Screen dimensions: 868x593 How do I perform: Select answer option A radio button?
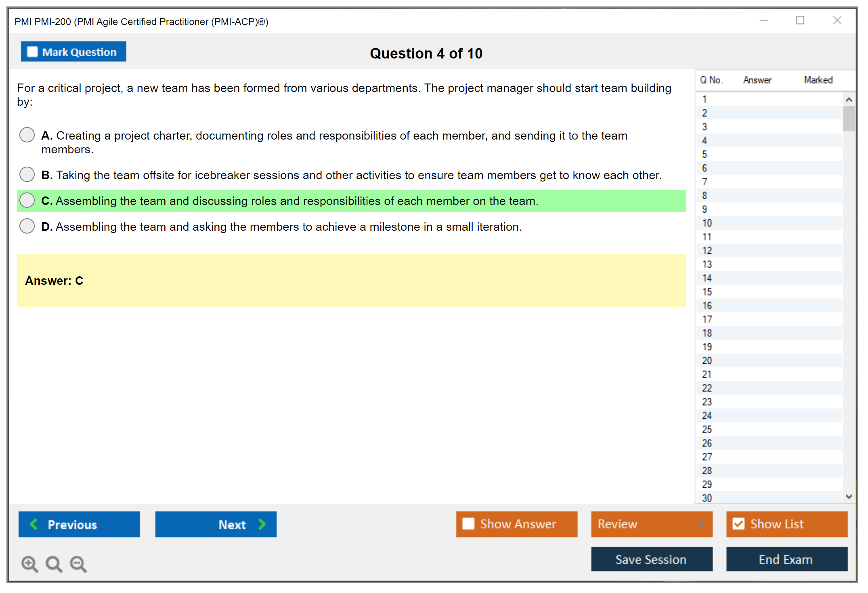[27, 135]
